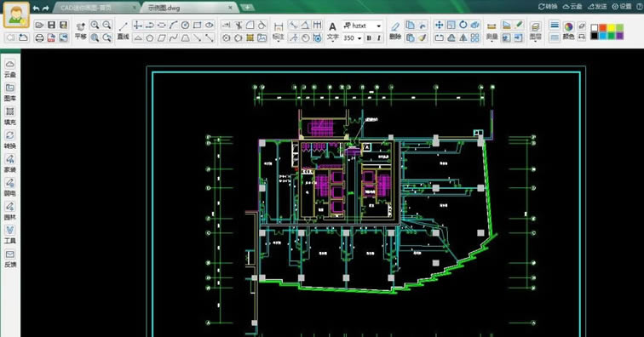Image resolution: width=644 pixels, height=337 pixels.
Task: Click the zoom in magnifier icon
Action: [x=95, y=25]
